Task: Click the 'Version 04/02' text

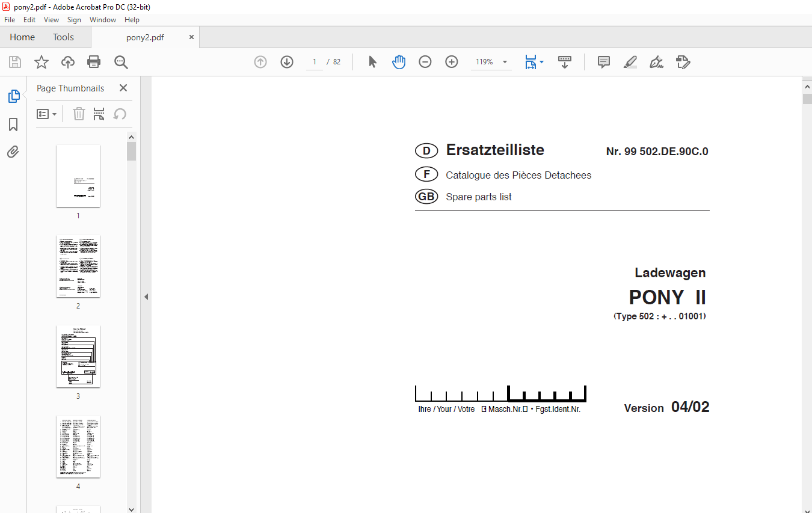Action: point(667,407)
